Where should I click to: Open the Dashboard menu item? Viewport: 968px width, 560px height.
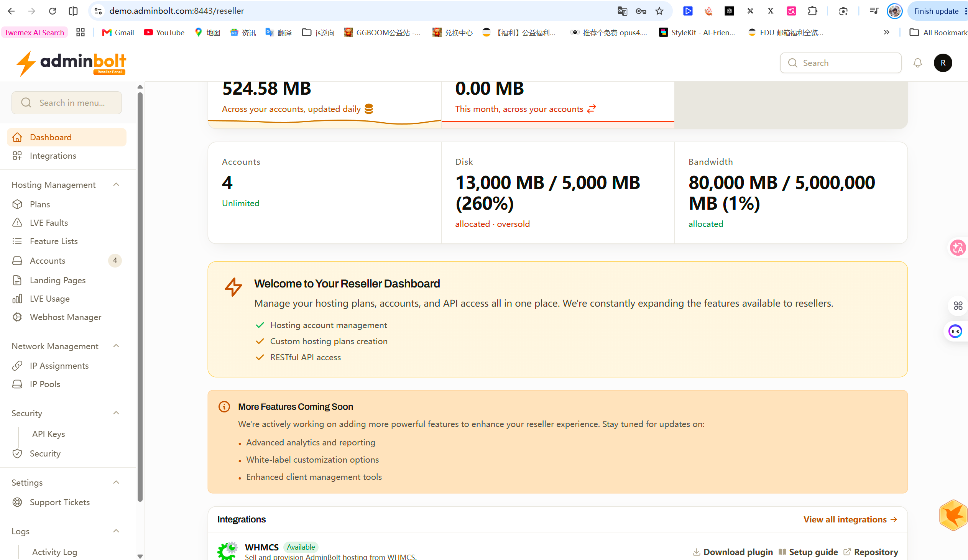(66, 137)
